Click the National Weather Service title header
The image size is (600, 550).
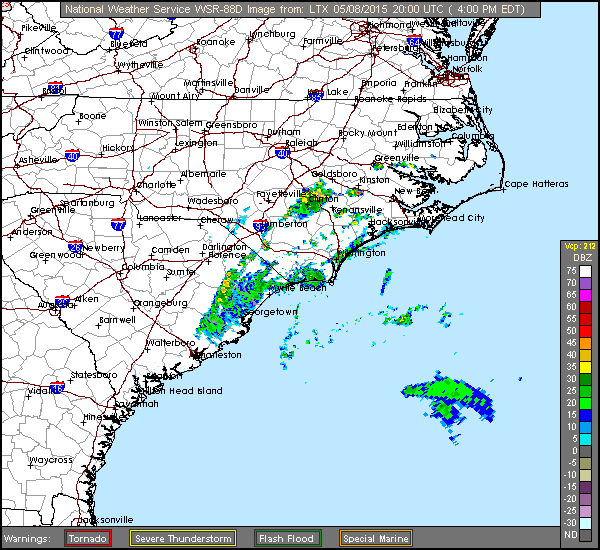pyautogui.click(x=299, y=8)
